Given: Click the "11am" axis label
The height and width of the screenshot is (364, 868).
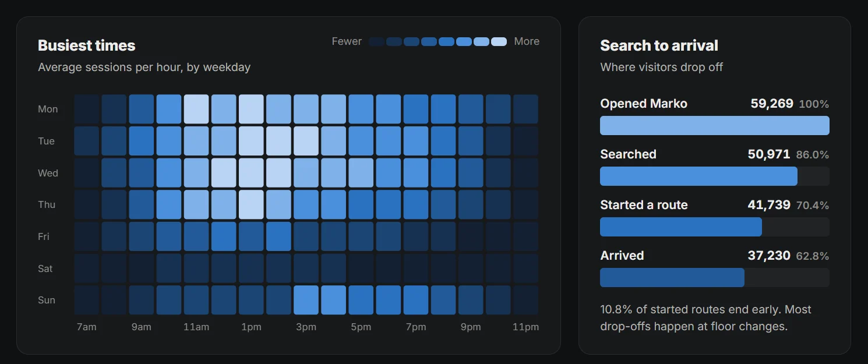Looking at the screenshot, I should [196, 327].
